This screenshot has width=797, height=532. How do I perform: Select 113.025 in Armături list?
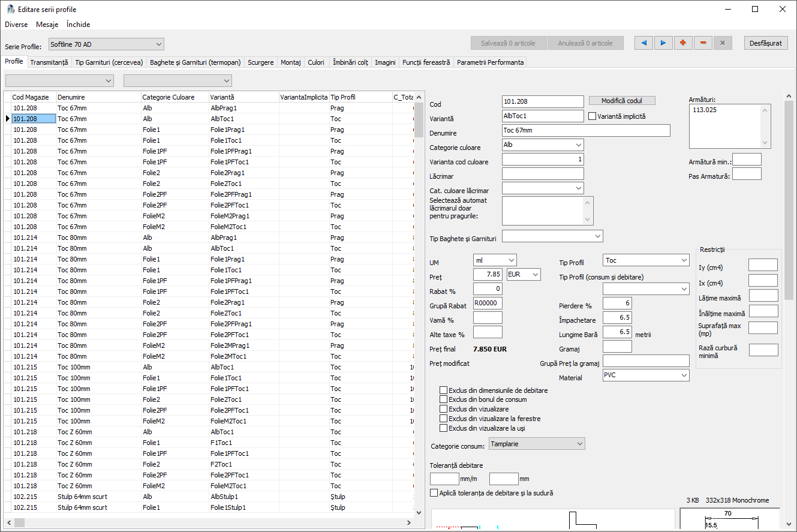[703, 110]
